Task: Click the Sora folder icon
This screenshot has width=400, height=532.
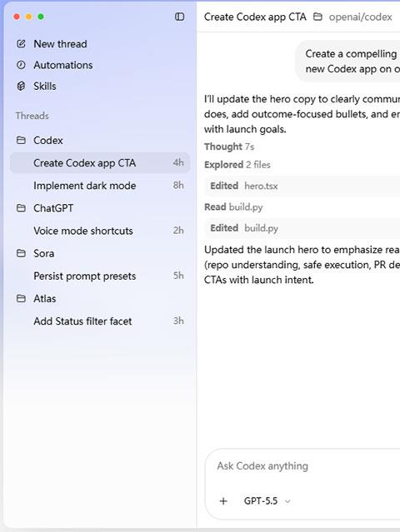Action: [x=21, y=253]
